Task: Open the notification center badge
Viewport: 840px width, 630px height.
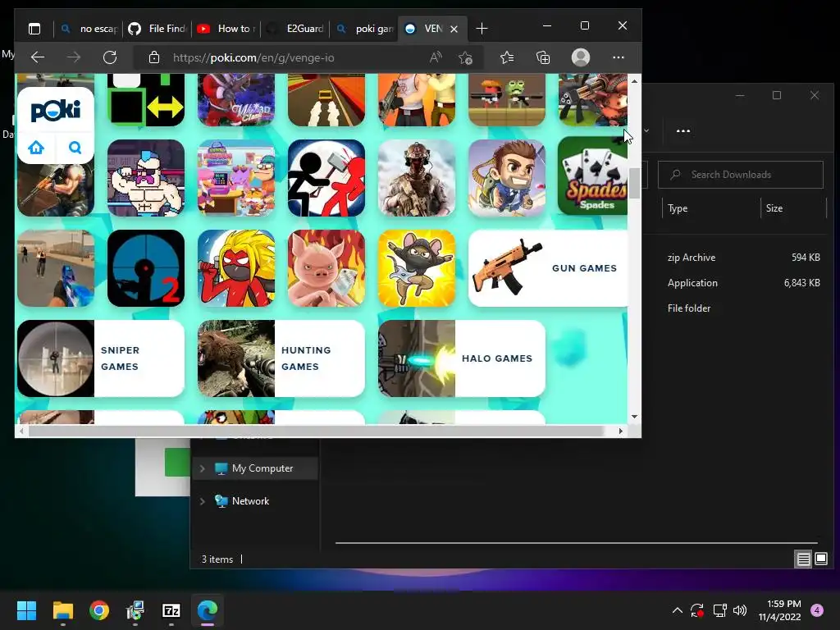Action: [817, 610]
